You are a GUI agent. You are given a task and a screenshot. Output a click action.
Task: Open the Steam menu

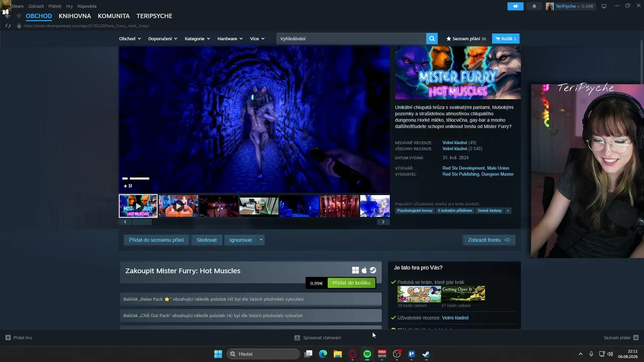pyautogui.click(x=18, y=6)
